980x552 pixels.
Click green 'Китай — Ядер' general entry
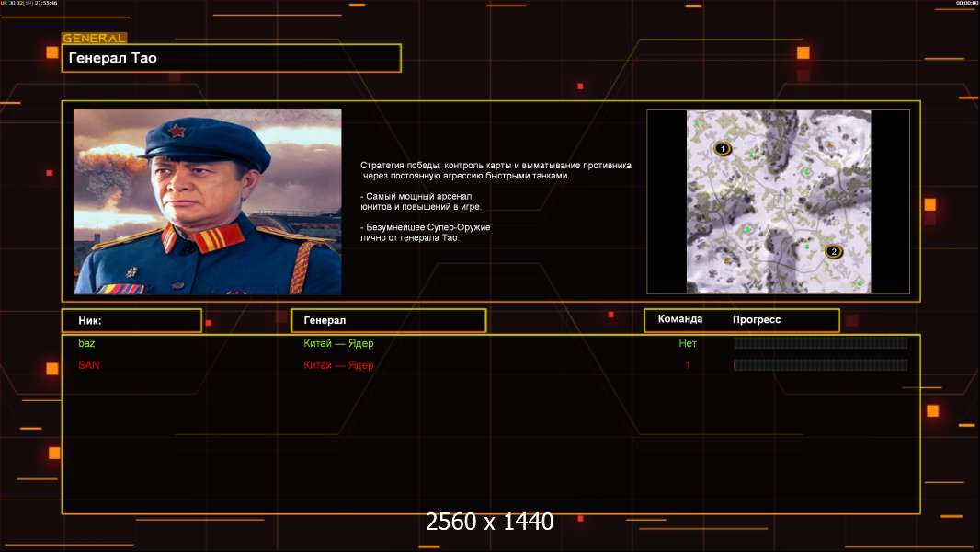coord(338,343)
